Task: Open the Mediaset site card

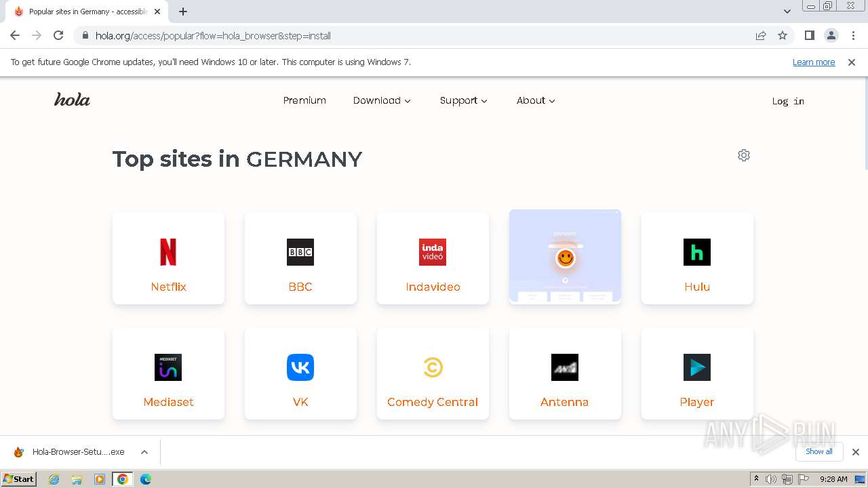Action: pyautogui.click(x=168, y=373)
